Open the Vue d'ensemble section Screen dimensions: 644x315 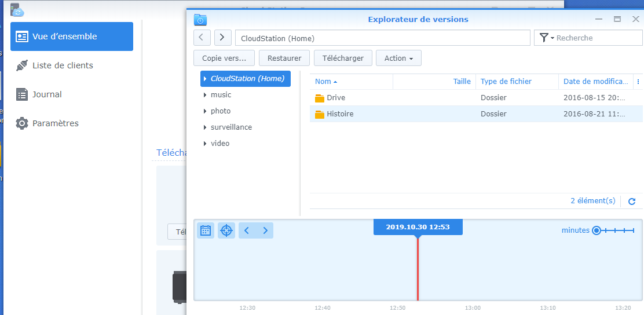tap(72, 36)
